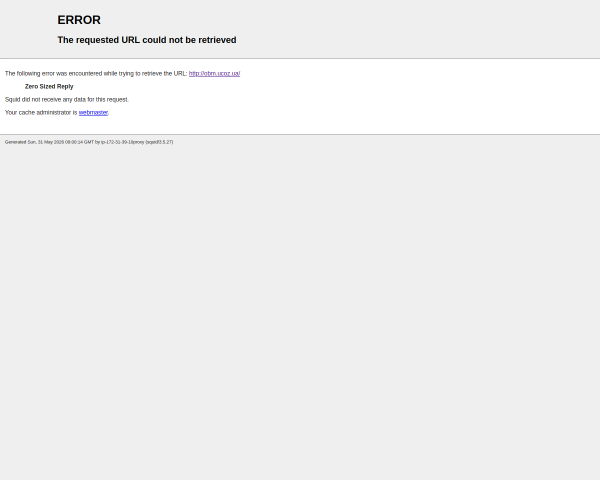
Task: Click the 'Generated Sun, 31 May' footer line
Action: (x=89, y=142)
